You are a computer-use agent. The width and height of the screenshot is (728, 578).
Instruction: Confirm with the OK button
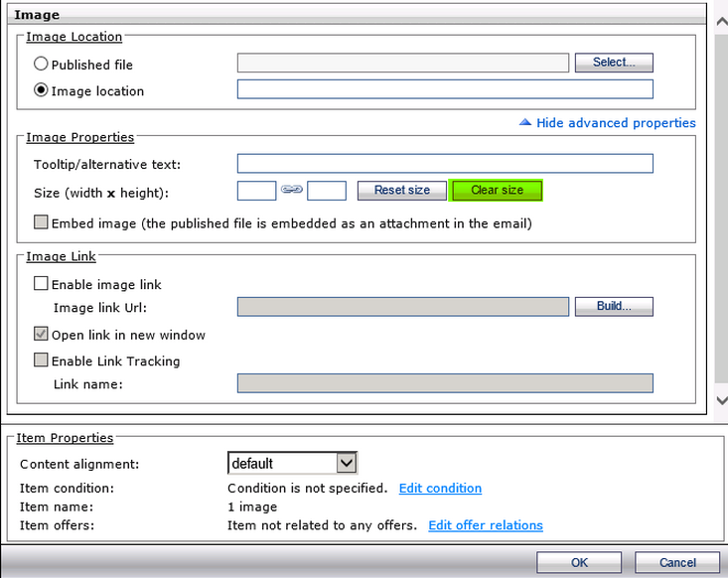point(579,563)
